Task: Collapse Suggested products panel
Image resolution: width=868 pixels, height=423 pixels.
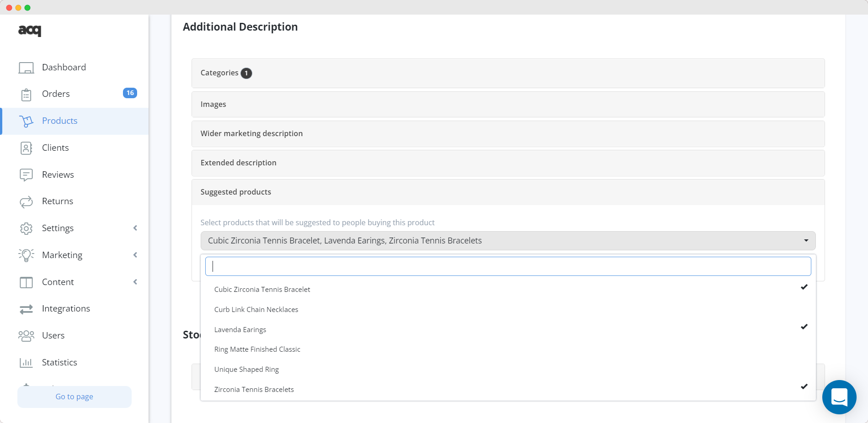Action: pos(508,192)
